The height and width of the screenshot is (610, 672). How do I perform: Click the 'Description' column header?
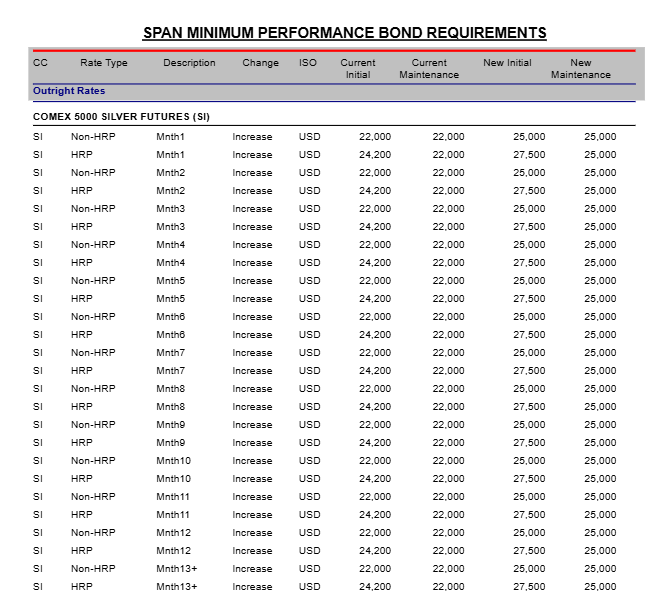point(189,63)
